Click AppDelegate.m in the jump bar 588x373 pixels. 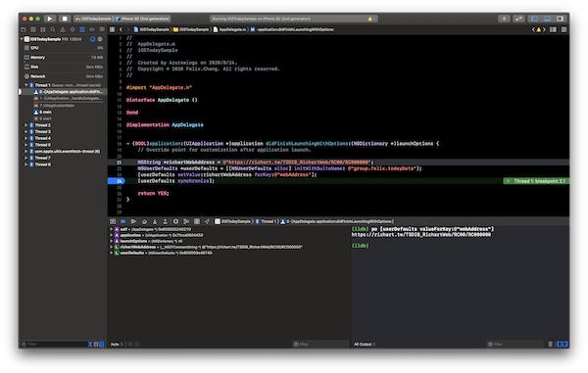229,29
